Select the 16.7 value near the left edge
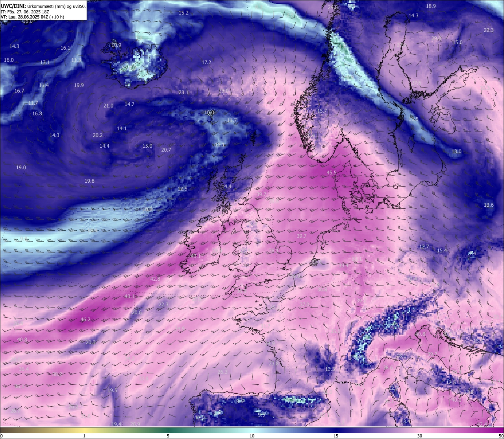Viewport: 504px width, 439px height. pos(19,91)
